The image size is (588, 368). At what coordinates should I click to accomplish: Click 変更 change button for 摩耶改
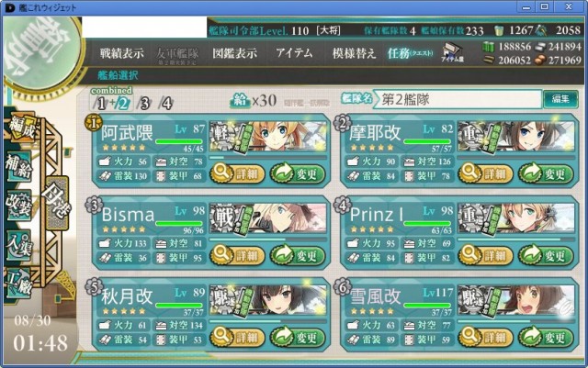pyautogui.click(x=546, y=173)
